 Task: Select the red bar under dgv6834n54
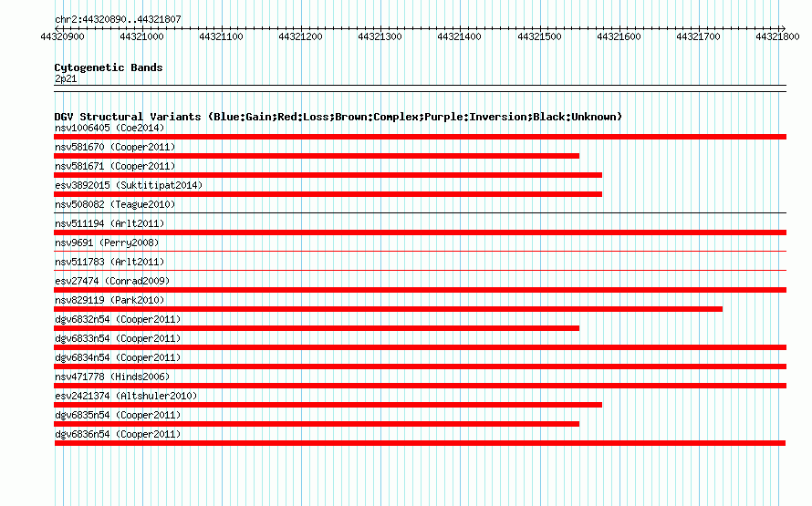(420, 367)
